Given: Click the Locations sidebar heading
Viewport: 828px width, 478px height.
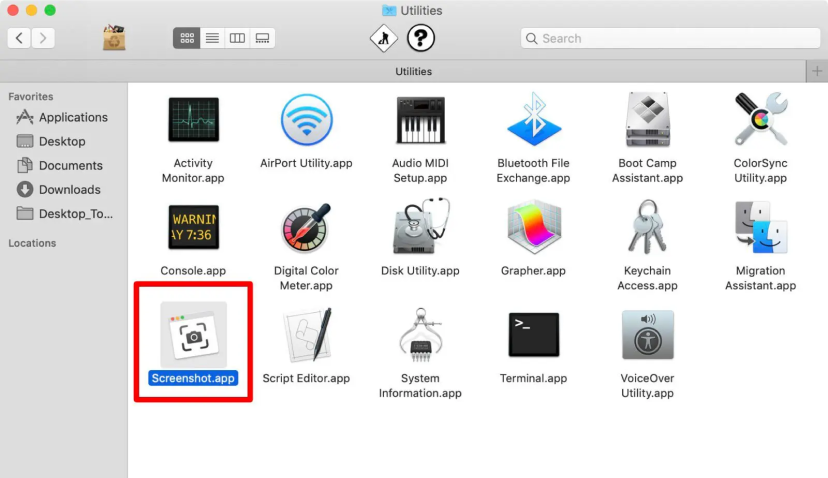Looking at the screenshot, I should (x=32, y=243).
